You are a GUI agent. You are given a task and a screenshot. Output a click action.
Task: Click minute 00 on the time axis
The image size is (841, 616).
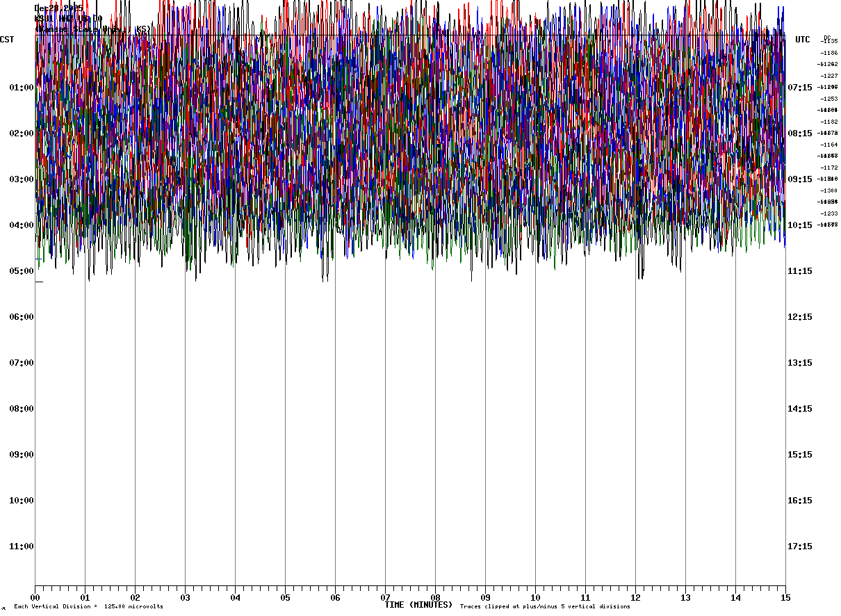[x=35, y=598]
